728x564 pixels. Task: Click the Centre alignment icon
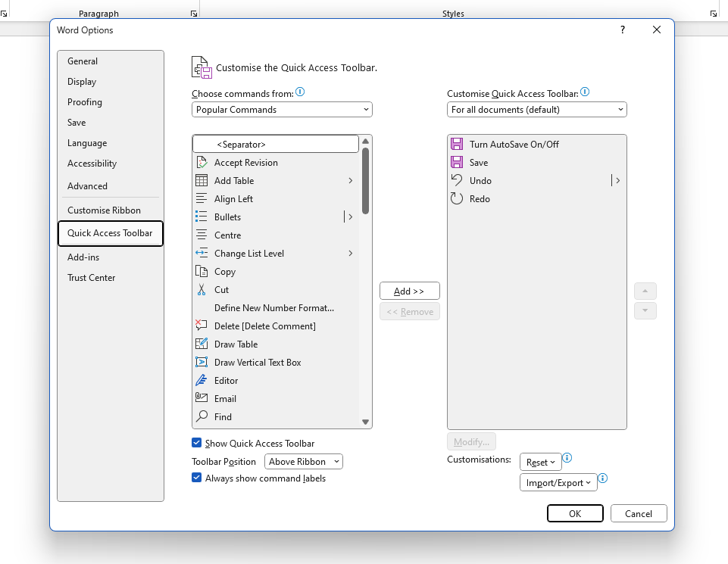202,235
